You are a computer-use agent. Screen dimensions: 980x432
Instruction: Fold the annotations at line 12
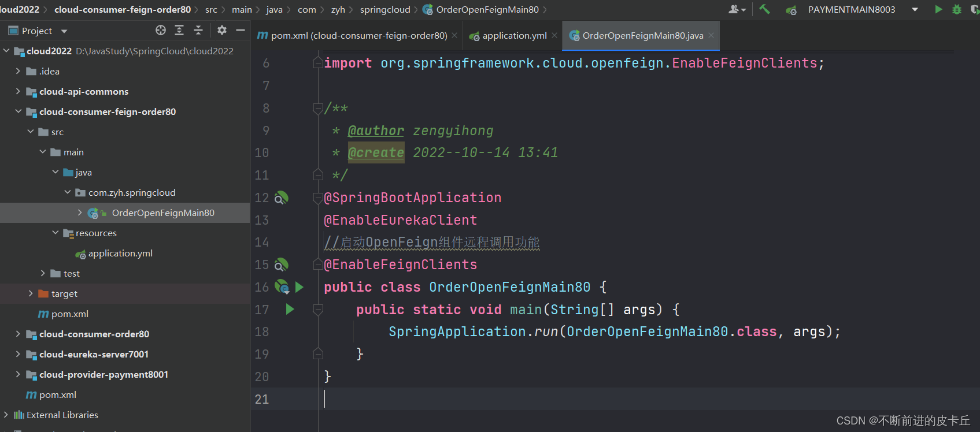point(318,198)
